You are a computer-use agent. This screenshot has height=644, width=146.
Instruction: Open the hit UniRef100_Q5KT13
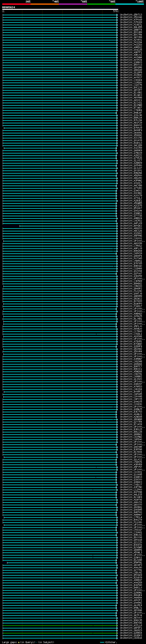(x=131, y=15)
